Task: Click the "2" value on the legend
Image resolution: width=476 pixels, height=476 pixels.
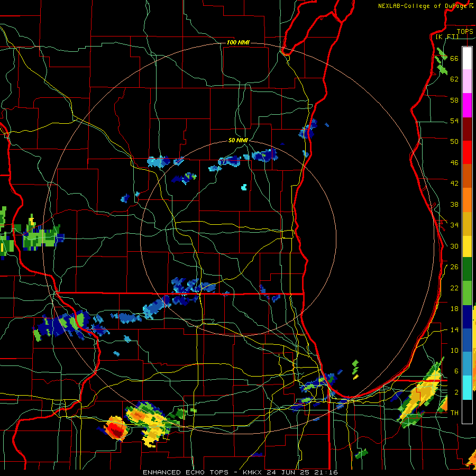Action: pyautogui.click(x=456, y=392)
